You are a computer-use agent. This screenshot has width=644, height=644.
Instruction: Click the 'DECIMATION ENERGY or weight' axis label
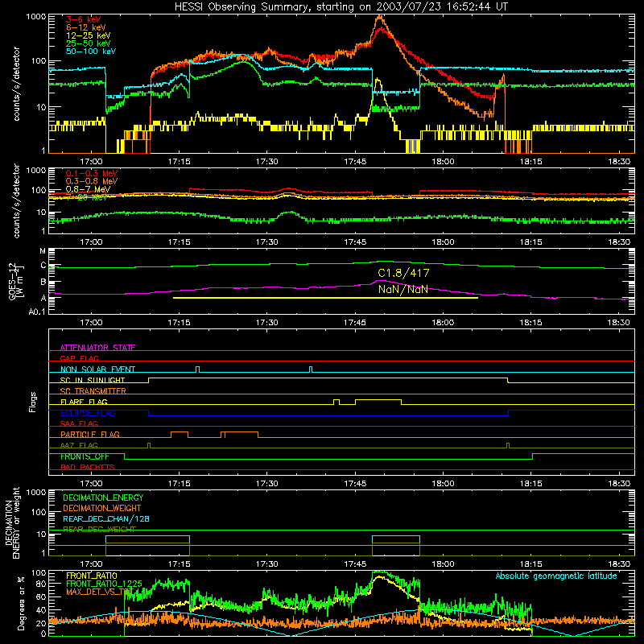[12, 522]
